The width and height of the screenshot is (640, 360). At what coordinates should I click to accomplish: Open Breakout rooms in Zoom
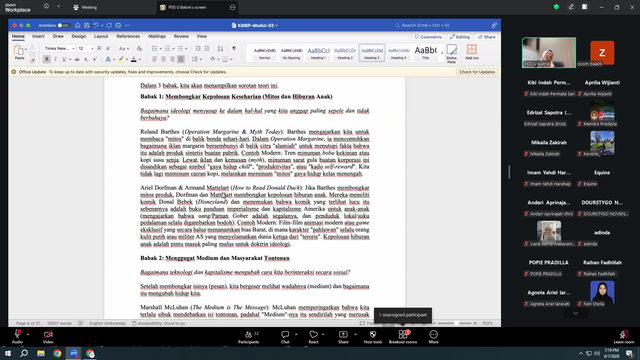point(403,337)
